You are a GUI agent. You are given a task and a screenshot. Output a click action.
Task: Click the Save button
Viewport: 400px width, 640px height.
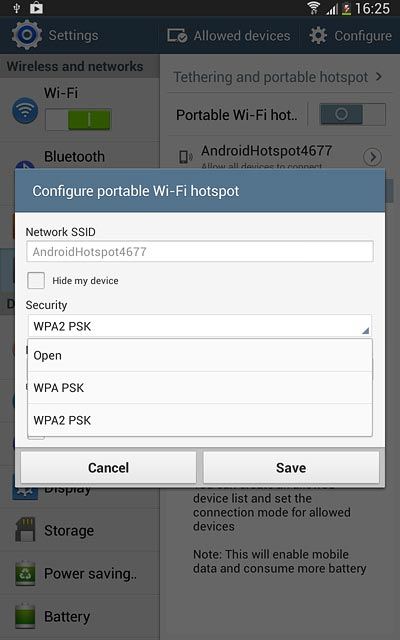(x=291, y=467)
